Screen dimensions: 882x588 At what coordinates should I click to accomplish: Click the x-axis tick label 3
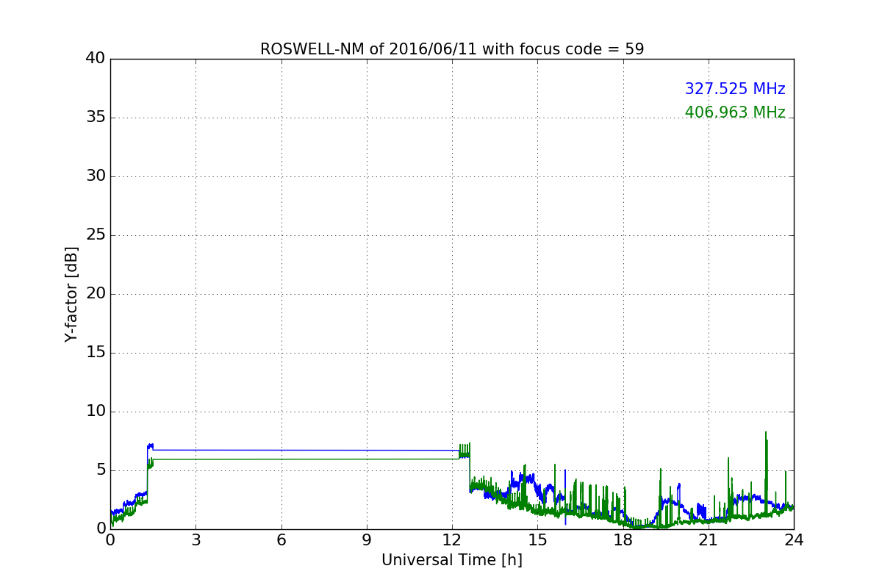click(196, 540)
